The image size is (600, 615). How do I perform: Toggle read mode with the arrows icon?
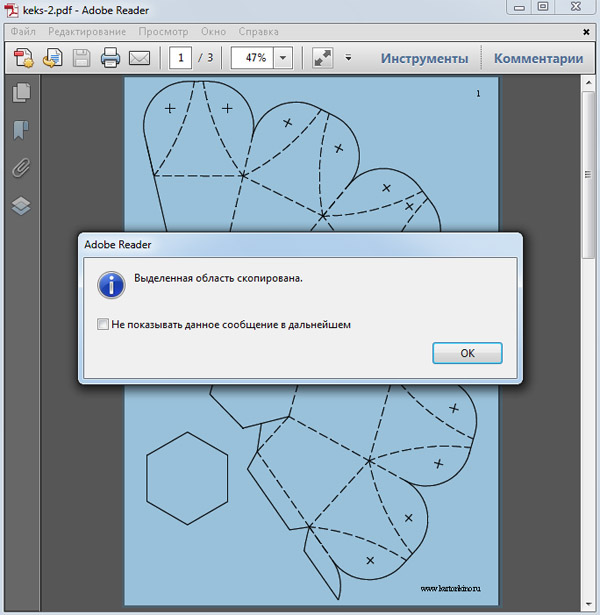[x=322, y=58]
